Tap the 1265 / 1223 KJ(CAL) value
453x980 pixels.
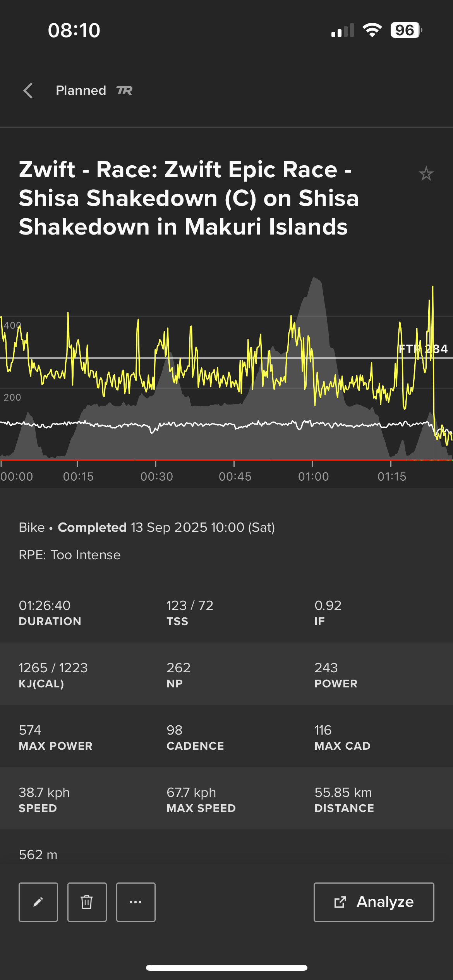point(53,668)
